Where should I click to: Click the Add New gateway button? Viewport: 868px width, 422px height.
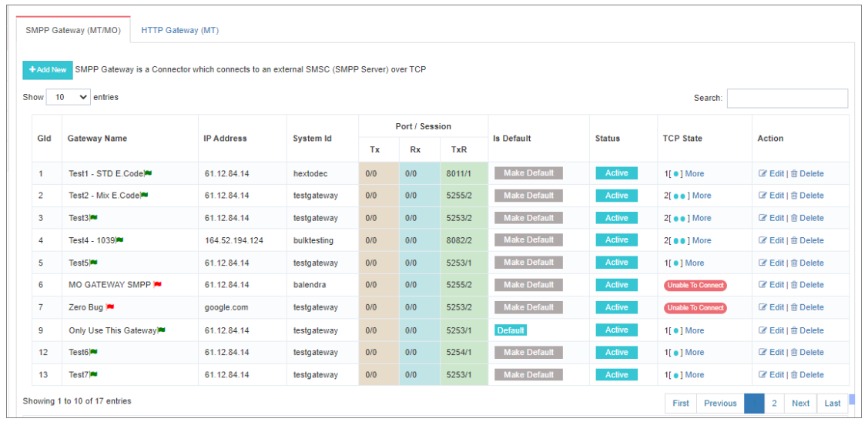coord(48,70)
